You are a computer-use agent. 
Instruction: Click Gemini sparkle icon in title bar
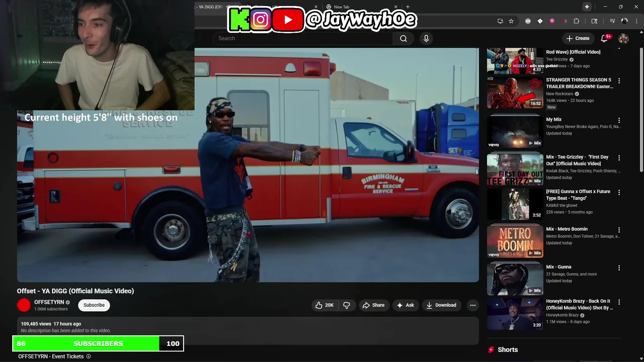click(587, 7)
